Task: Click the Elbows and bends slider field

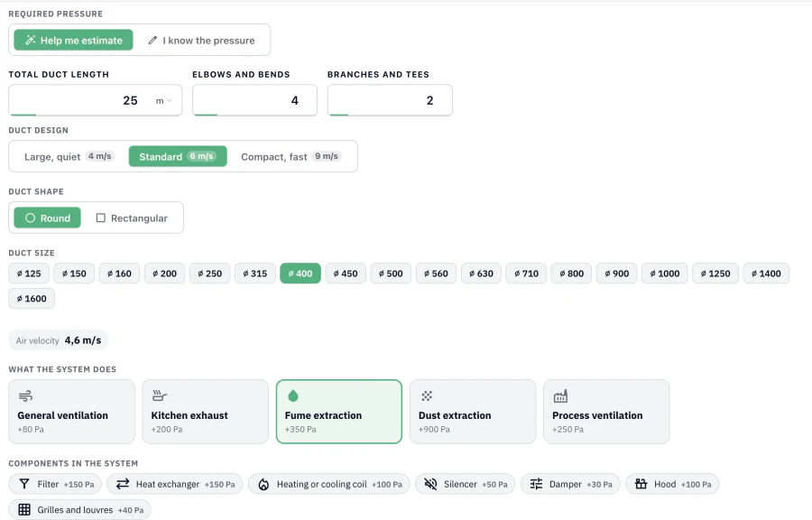Action: coord(254,100)
